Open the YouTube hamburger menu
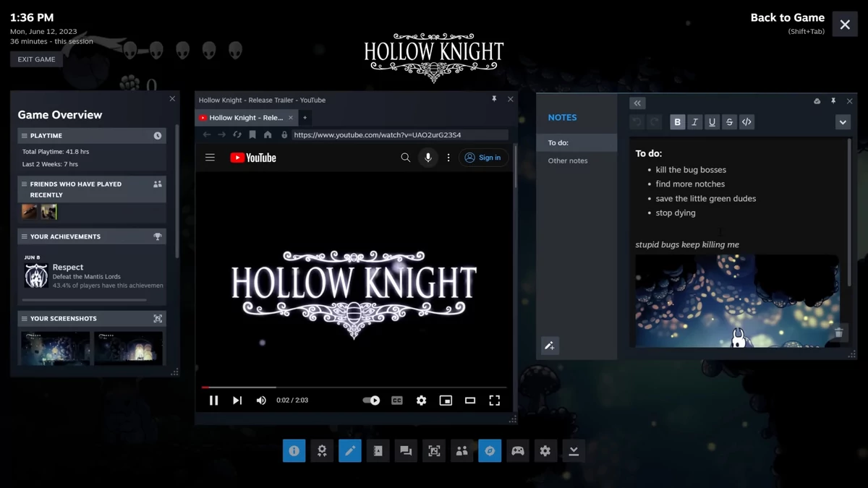Screen dimensions: 868x488 coord(210,158)
